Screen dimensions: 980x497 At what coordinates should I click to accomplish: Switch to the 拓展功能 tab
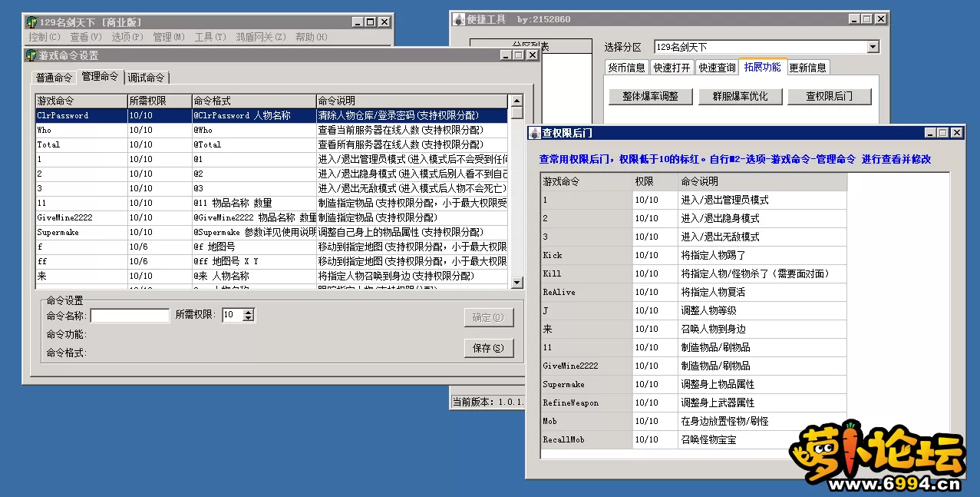pos(762,67)
